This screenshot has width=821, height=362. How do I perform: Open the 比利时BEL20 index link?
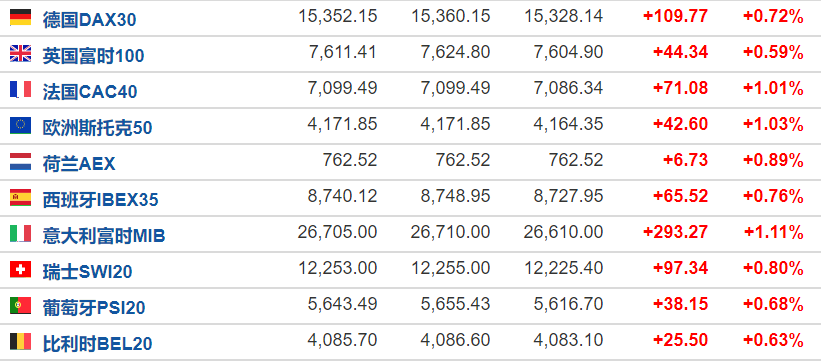coord(97,344)
